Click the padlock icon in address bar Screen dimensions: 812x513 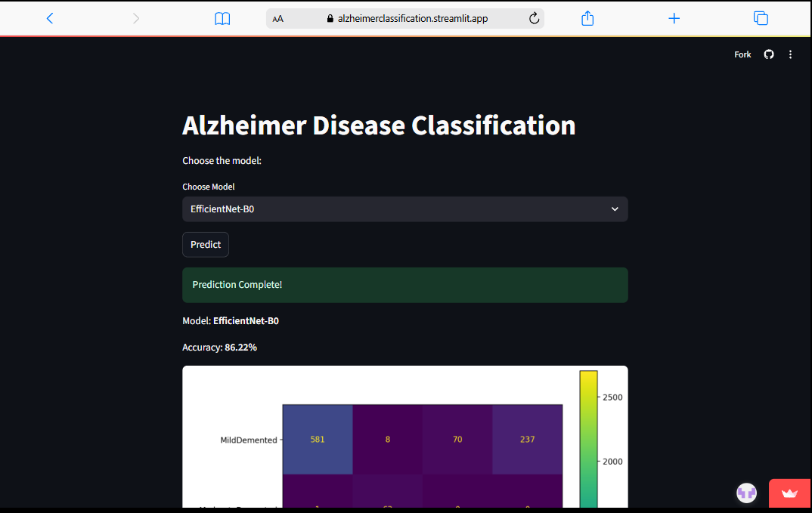[330, 19]
